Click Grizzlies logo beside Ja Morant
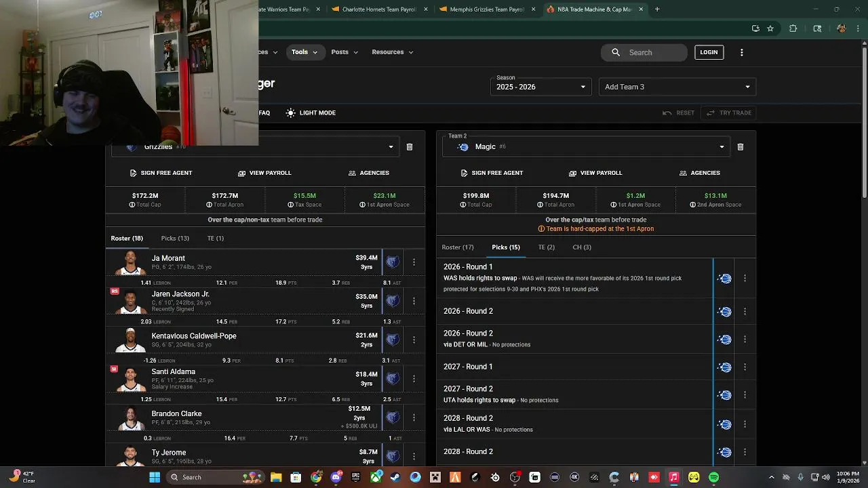The height and width of the screenshot is (488, 868). point(393,262)
